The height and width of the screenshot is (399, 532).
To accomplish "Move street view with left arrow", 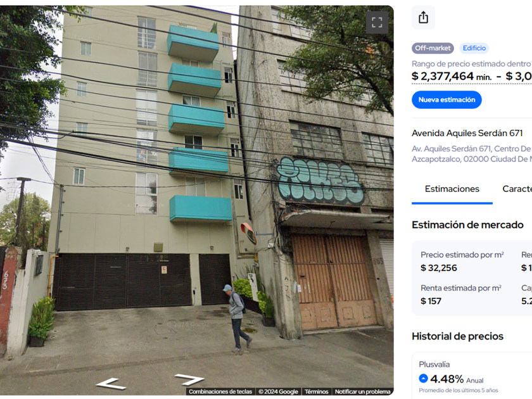I will 111,384.
